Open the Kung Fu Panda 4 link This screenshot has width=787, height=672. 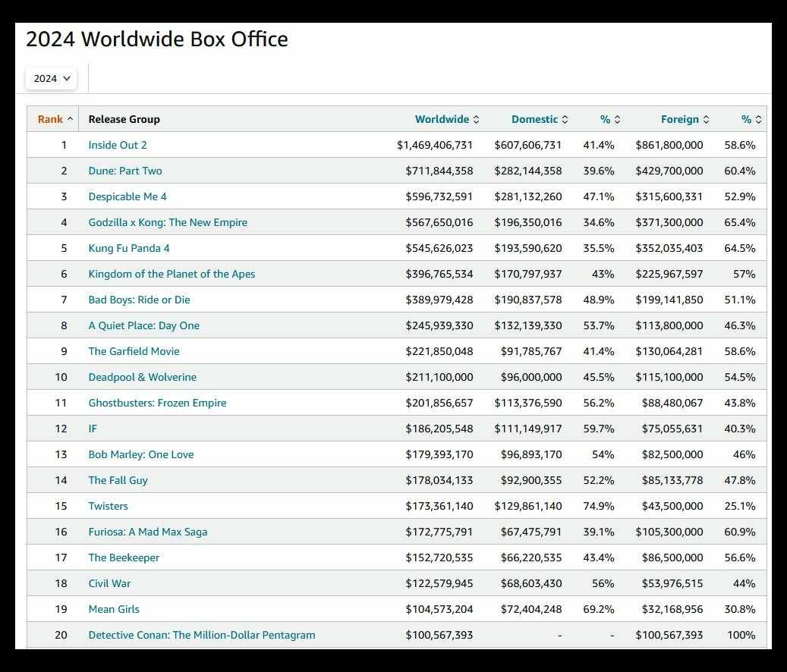(x=129, y=248)
